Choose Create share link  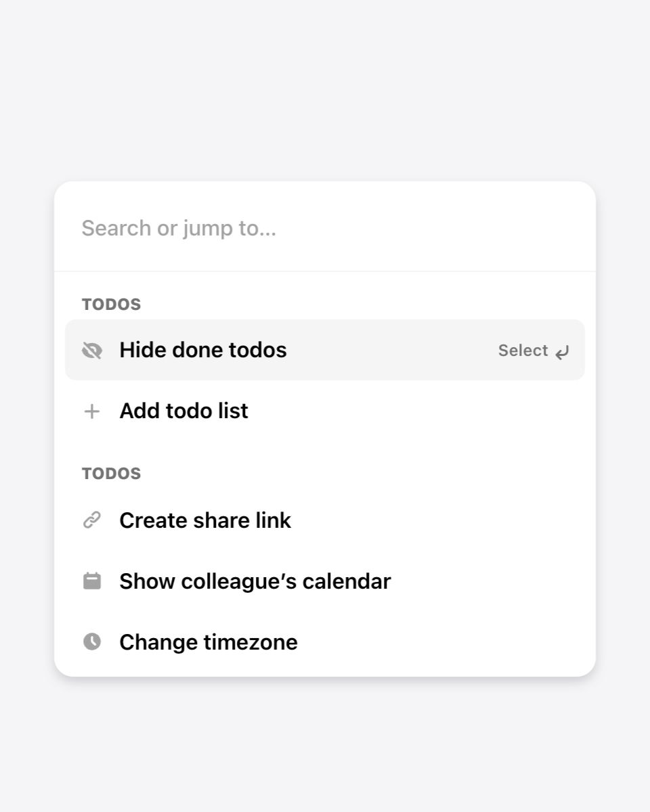tap(325, 520)
